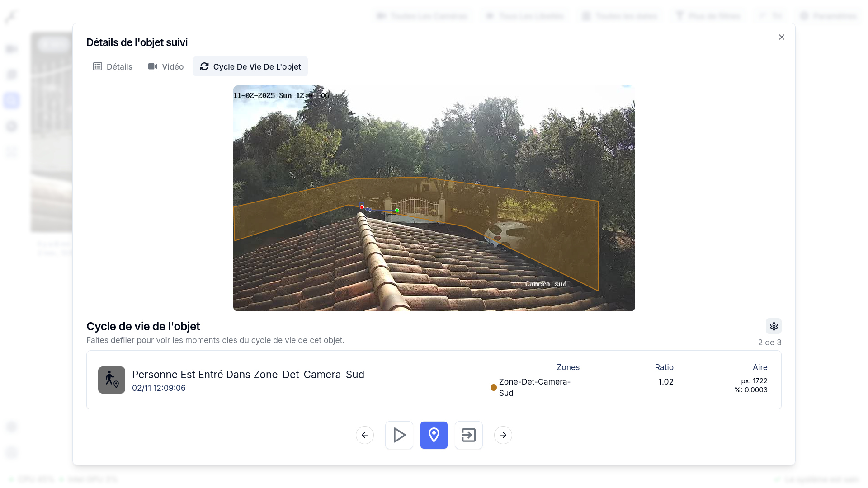Click the 'Personne Est Entré Dans Zone-Det-Camera-Sud' title
Image resolution: width=868 pixels, height=488 pixels.
[x=248, y=375]
